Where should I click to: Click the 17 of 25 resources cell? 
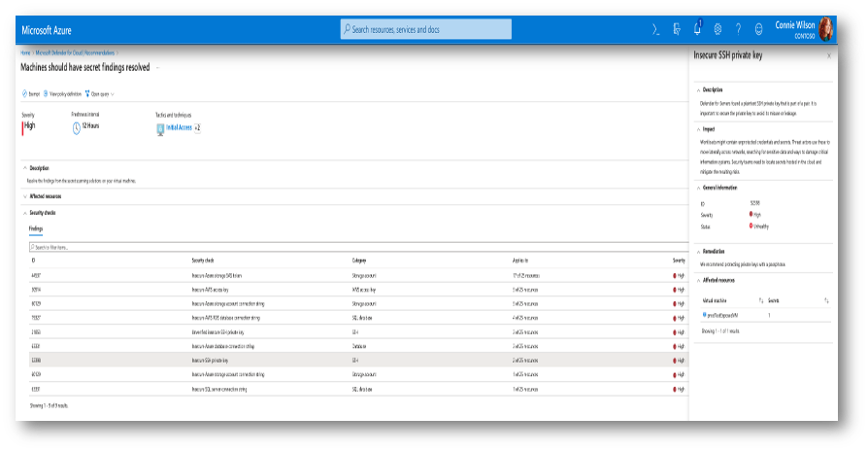526,275
